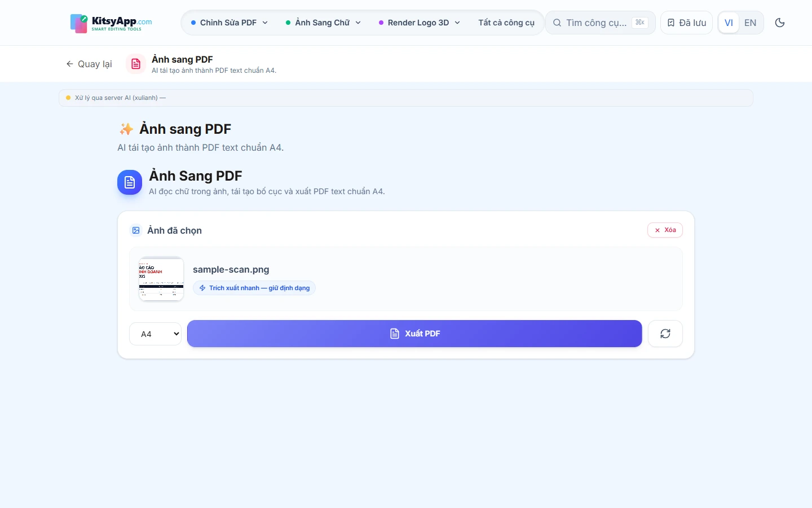Open Tất cả công cụ menu item
This screenshot has width=812, height=508.
506,23
